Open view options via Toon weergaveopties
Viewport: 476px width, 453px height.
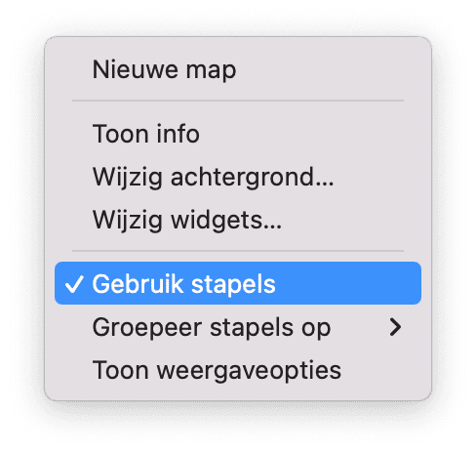[238, 370]
